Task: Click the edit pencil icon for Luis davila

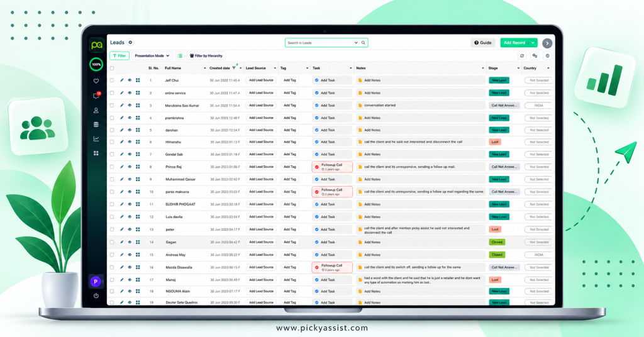Action: click(121, 217)
